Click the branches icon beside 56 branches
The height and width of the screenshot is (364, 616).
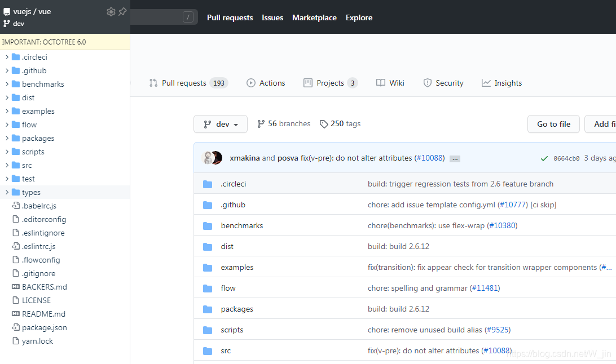point(261,124)
